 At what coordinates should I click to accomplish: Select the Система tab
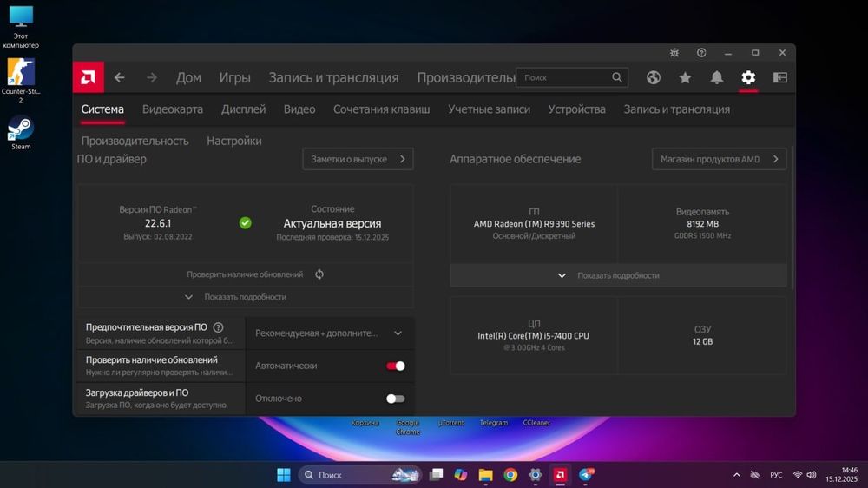point(102,109)
